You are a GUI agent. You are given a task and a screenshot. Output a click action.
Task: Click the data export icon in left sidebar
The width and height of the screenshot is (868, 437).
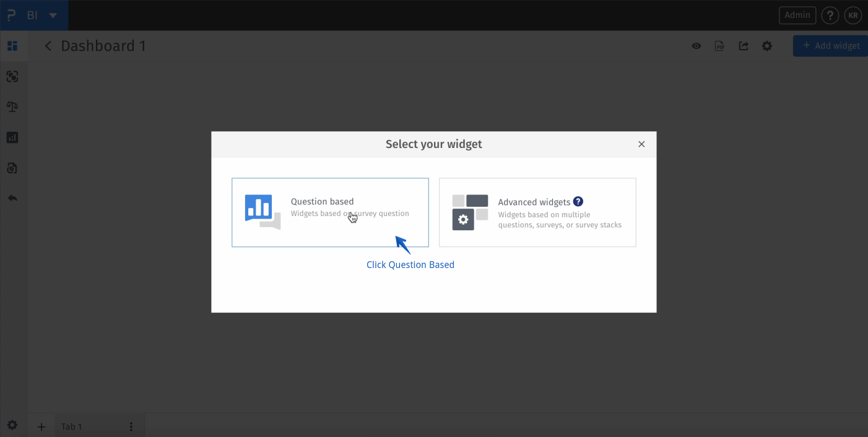(12, 168)
